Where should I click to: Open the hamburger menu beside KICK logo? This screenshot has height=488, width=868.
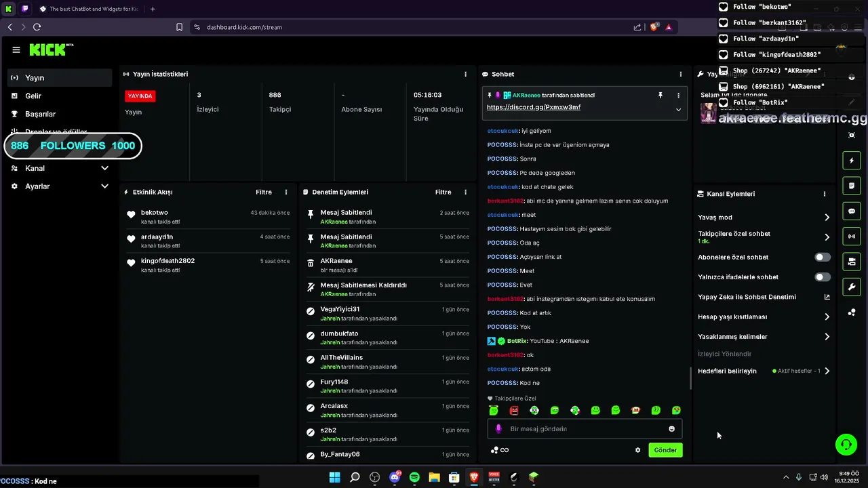pyautogui.click(x=16, y=49)
